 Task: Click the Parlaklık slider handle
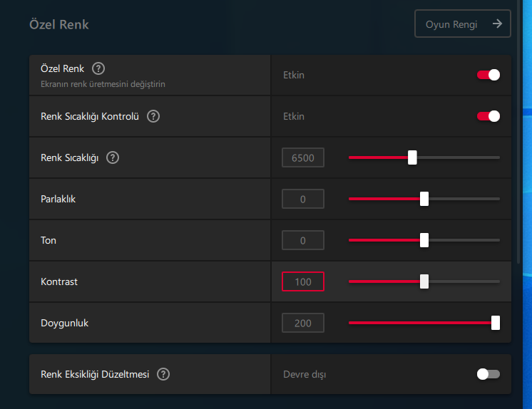click(424, 199)
